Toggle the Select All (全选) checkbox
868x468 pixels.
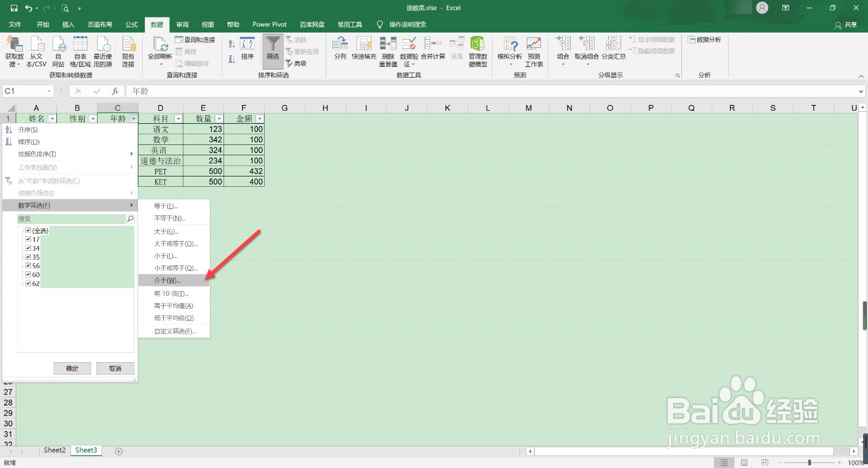[28, 230]
